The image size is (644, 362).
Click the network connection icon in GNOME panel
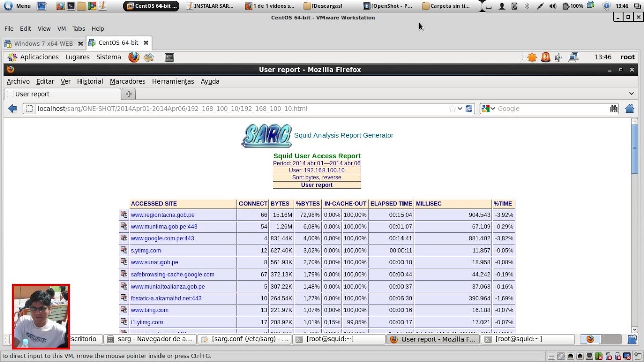point(573,57)
